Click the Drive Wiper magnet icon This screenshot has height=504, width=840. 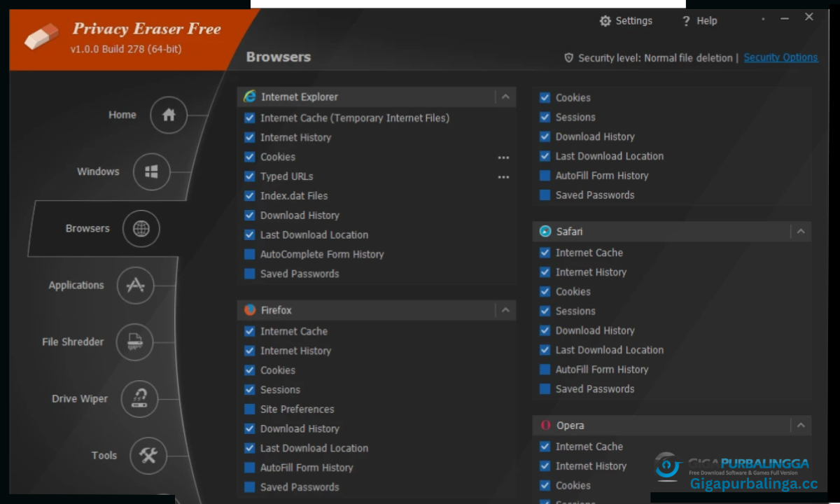point(139,399)
